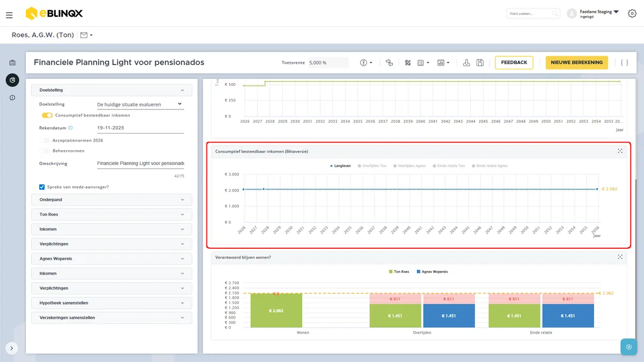Open the hamburger main menu
Viewport: 644px width, 362px height.
(x=9, y=15)
